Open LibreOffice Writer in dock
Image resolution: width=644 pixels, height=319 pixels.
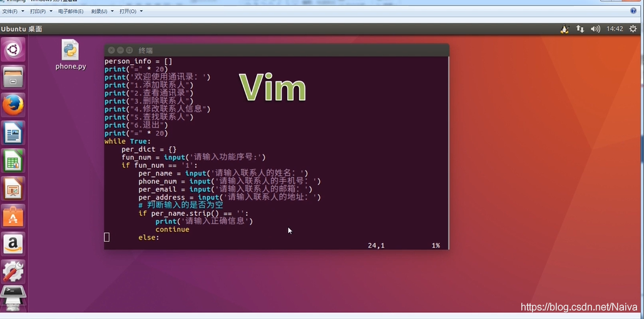pyautogui.click(x=13, y=133)
